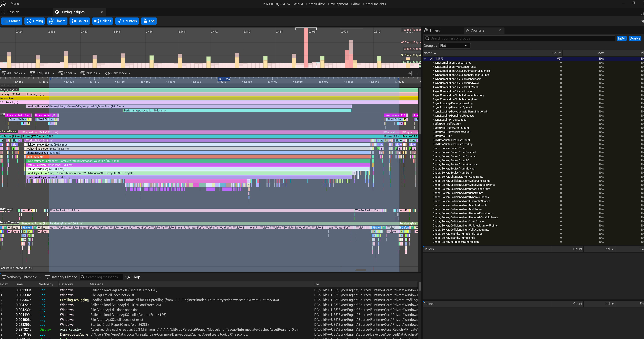Click the search icon in log messages box
Image resolution: width=644 pixels, height=339 pixels.
(x=83, y=277)
